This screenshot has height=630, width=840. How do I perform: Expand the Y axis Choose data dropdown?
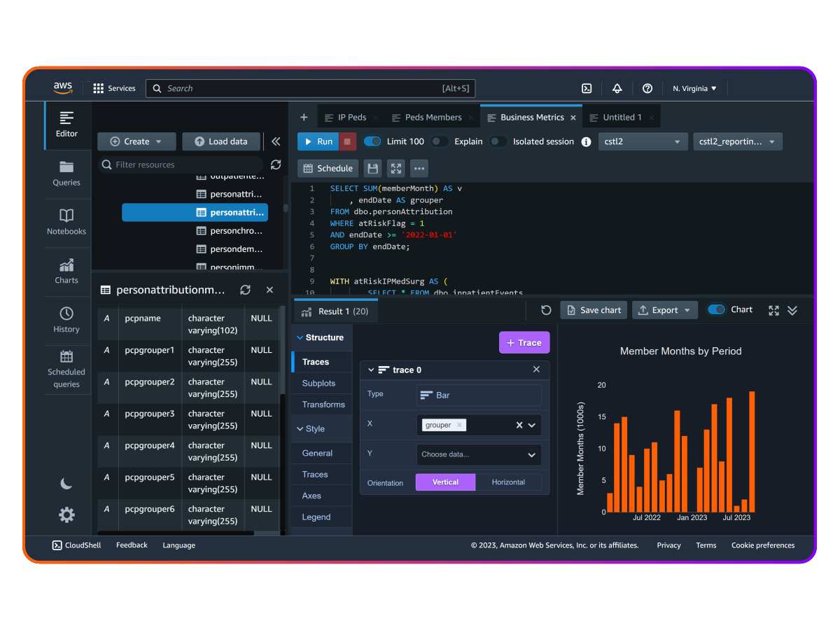click(x=479, y=454)
